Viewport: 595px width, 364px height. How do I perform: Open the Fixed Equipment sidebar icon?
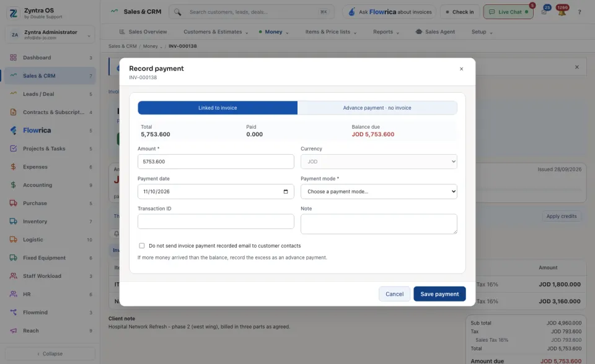coord(13,258)
